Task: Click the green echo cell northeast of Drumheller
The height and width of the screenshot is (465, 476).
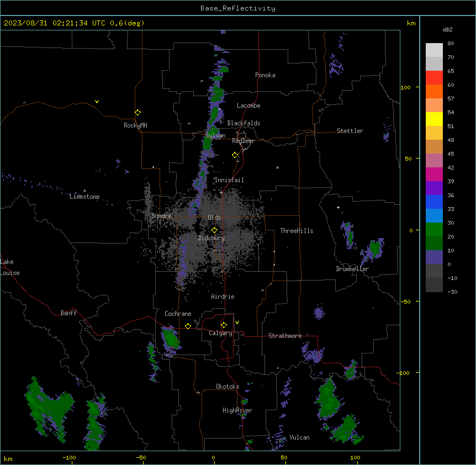Action: 375,248
